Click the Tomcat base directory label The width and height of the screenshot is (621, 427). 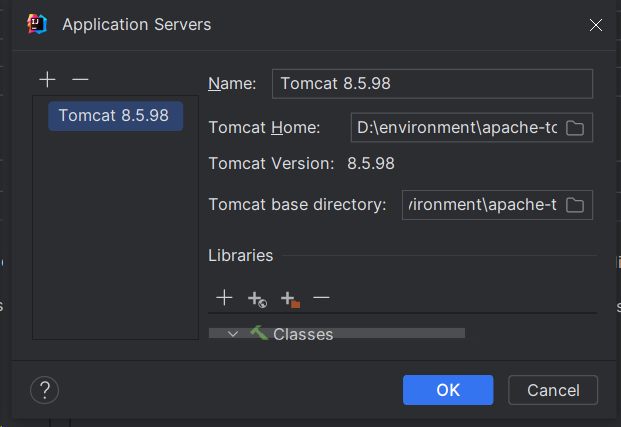pyautogui.click(x=297, y=205)
